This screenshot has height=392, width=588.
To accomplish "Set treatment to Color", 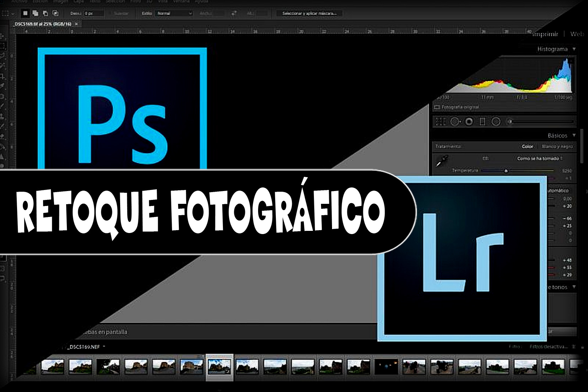I will click(x=527, y=147).
